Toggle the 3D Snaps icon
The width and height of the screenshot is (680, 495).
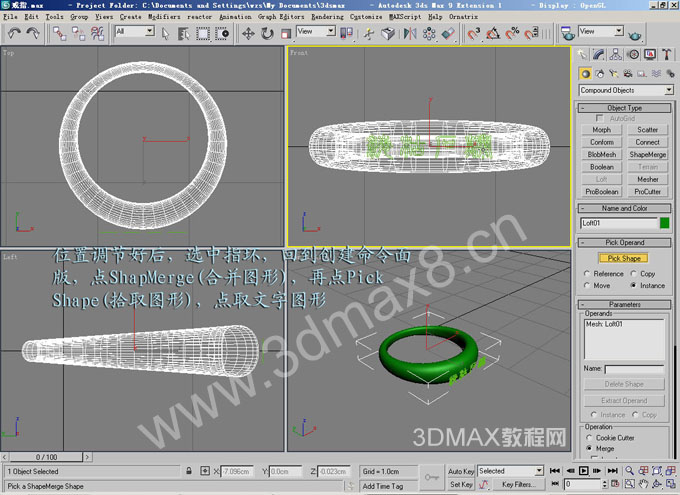click(x=474, y=33)
